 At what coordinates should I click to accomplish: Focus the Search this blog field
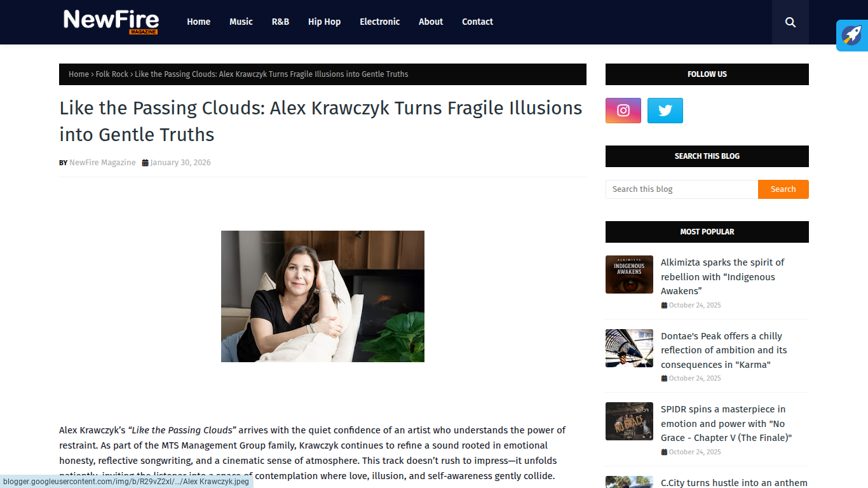coord(682,189)
